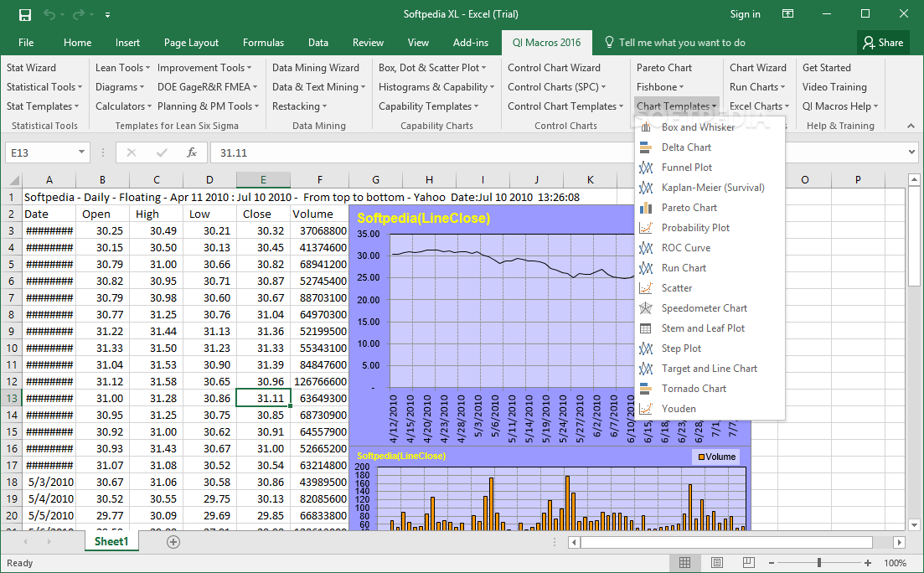Choose Kaplan-Meier (Survival) template
Screen dimensions: 924x573
[x=710, y=188]
